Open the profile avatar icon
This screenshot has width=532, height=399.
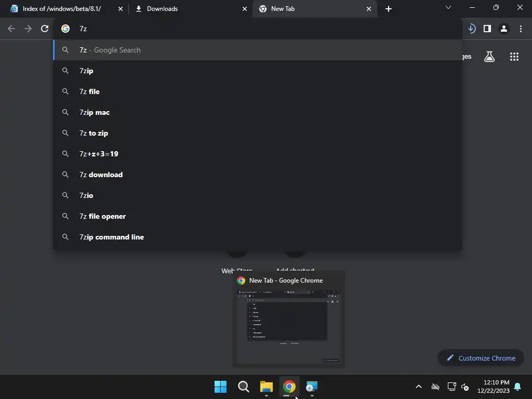tap(504, 29)
